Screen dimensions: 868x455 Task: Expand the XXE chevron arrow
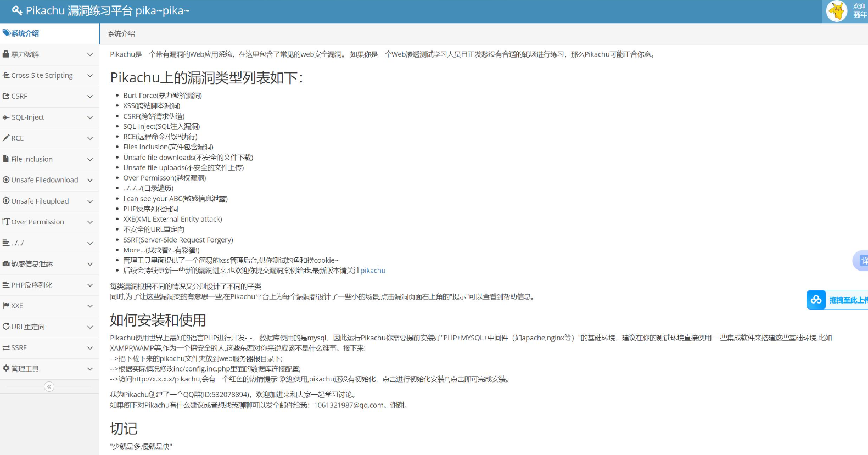(90, 306)
